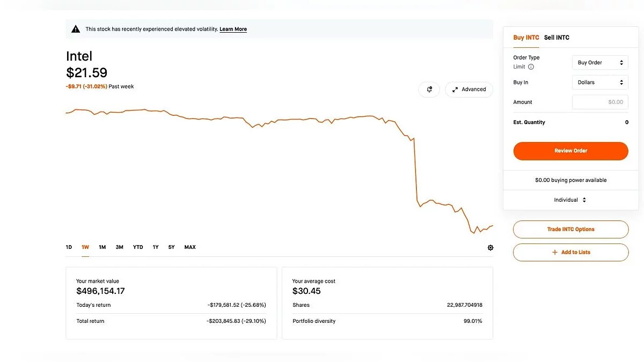Click the price alert bell icon

(x=429, y=90)
